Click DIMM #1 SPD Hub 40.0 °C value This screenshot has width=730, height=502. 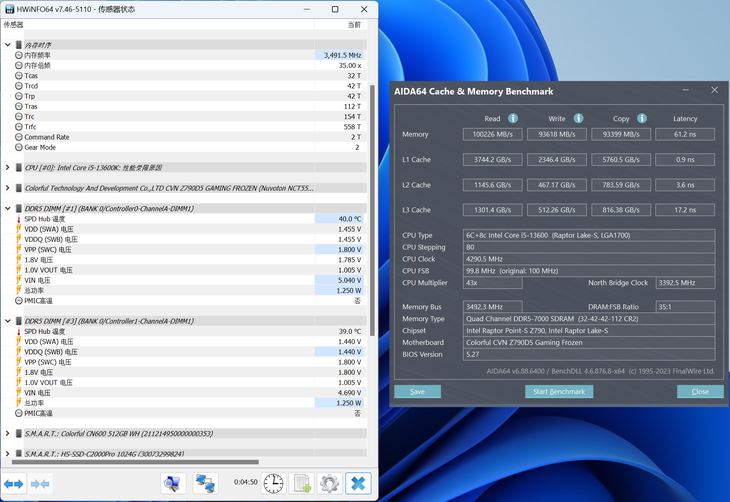coord(350,219)
